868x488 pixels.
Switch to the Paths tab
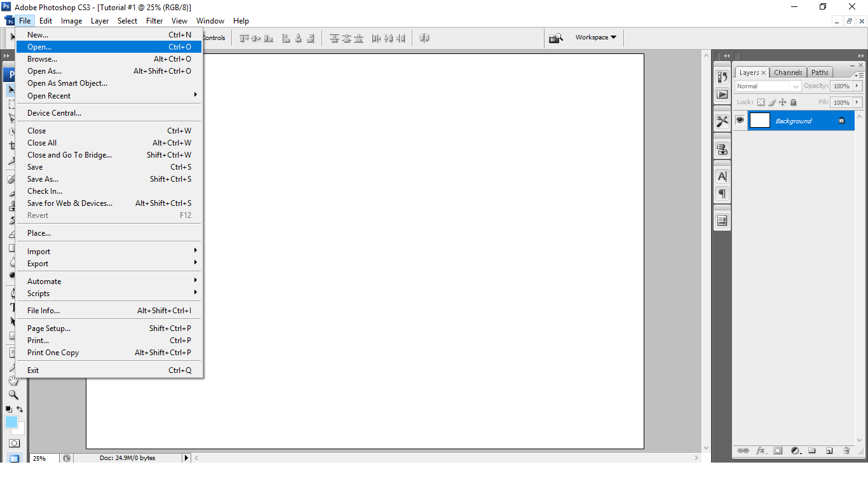(x=820, y=72)
